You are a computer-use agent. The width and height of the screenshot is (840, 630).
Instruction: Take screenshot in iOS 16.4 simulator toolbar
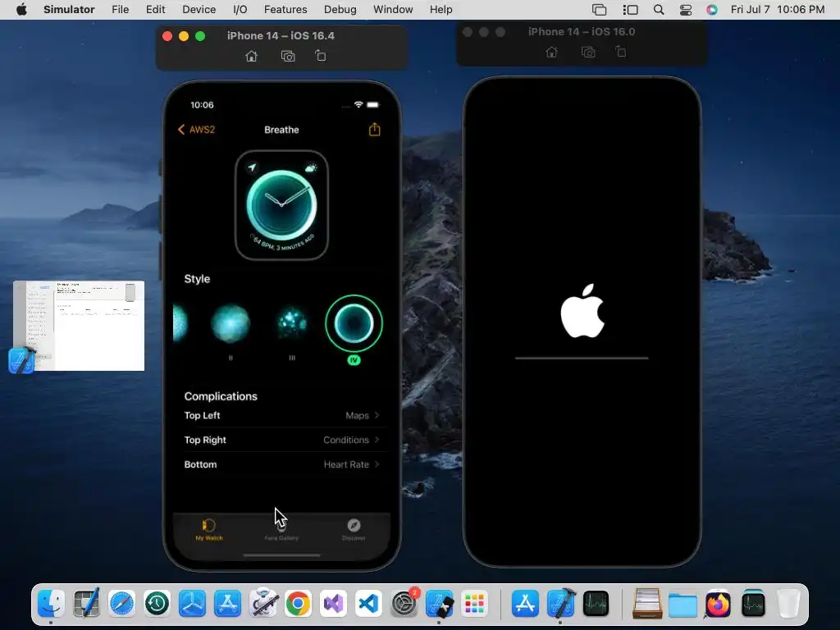tap(288, 57)
